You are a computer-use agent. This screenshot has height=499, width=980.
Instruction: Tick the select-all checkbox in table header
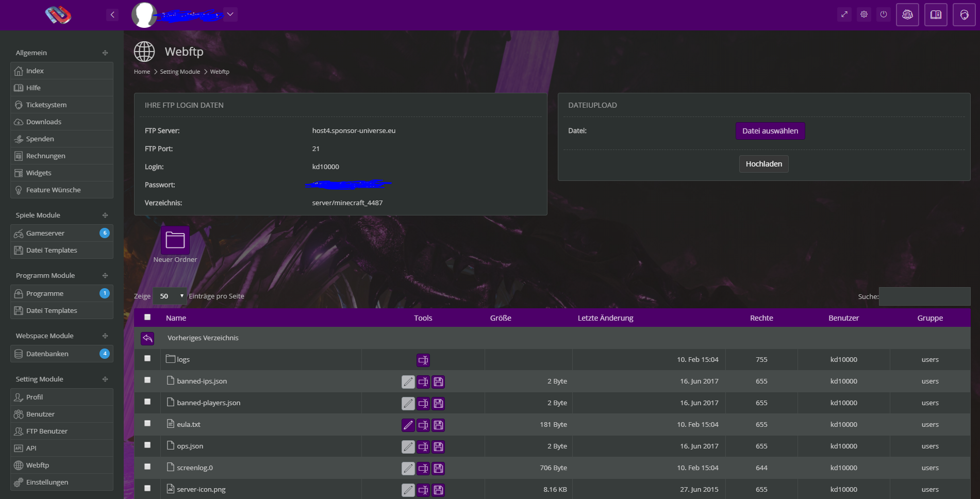[x=147, y=317]
